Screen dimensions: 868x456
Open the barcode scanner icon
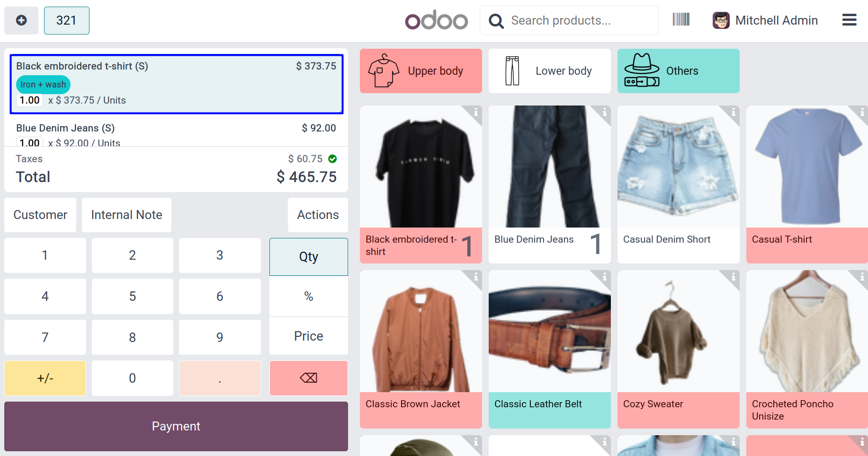coord(681,19)
